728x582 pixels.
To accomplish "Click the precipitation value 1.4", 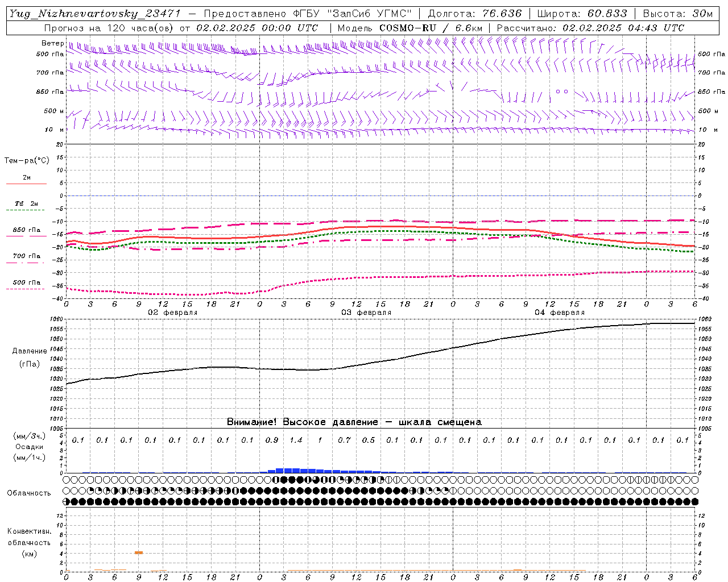I will point(296,440).
